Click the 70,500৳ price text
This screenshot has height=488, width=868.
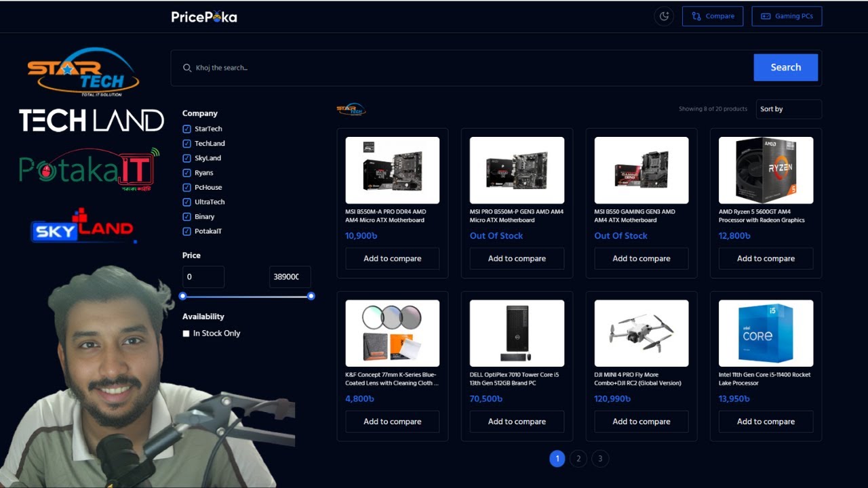[486, 399]
